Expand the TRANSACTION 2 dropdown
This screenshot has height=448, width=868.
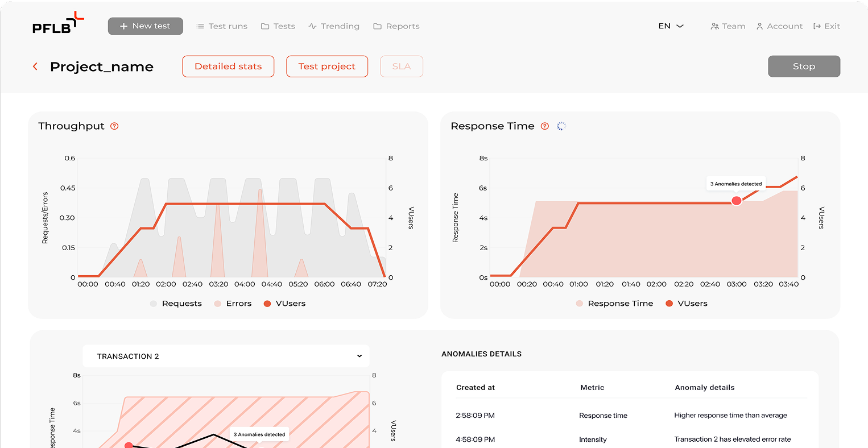click(226, 356)
